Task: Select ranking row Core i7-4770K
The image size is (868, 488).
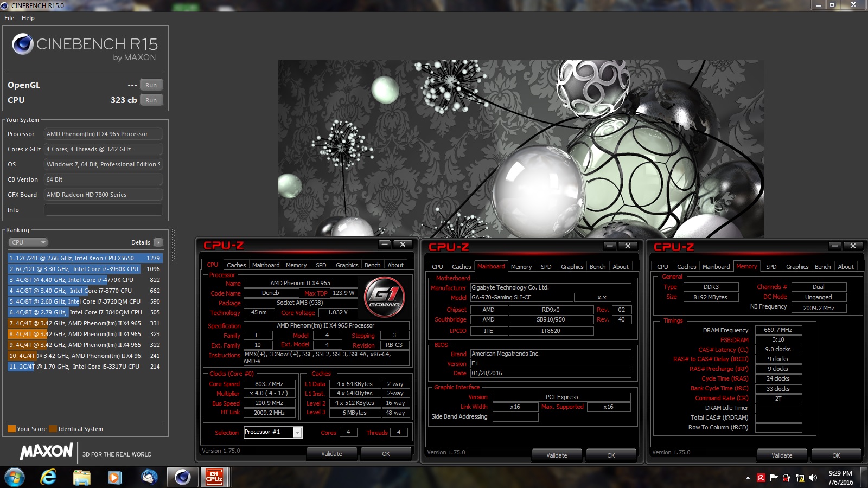Action: click(x=85, y=280)
